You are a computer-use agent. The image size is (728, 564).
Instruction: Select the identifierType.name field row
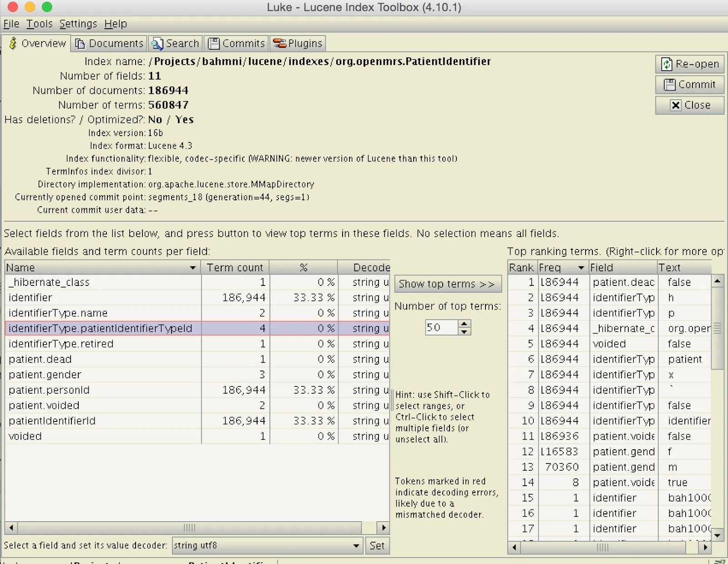[x=197, y=313]
